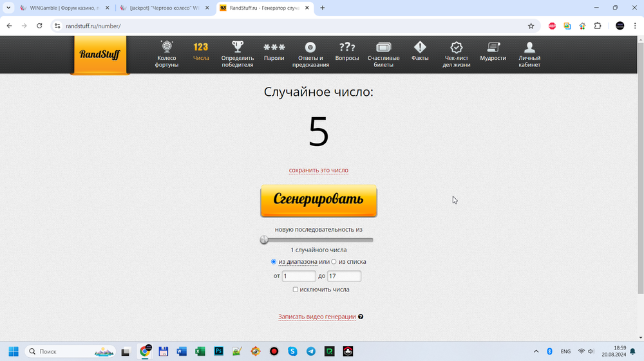
Task: Open the ABP adblock extension icon
Action: point(552,26)
